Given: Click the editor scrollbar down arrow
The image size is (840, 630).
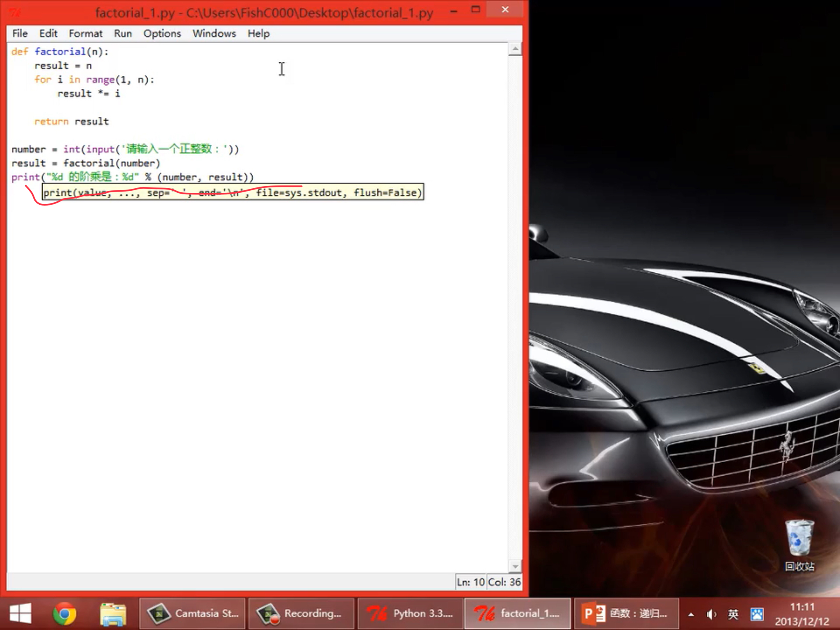Looking at the screenshot, I should click(x=515, y=566).
